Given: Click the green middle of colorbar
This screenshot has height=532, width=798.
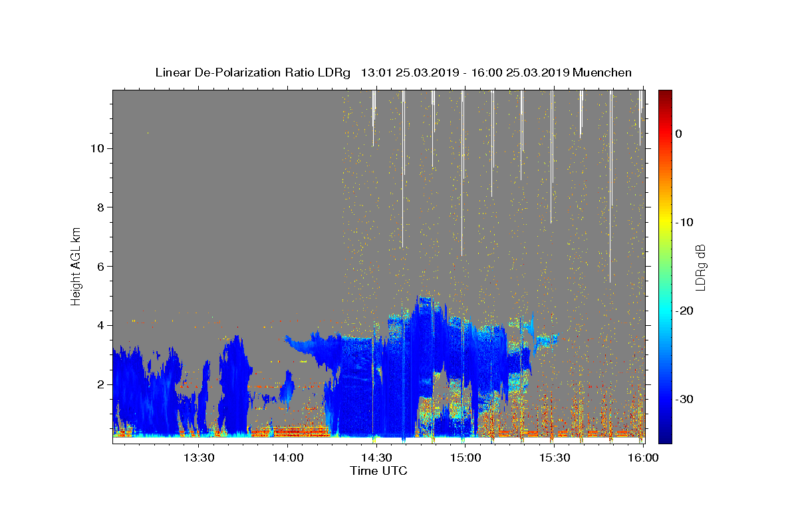Looking at the screenshot, I should (x=664, y=266).
